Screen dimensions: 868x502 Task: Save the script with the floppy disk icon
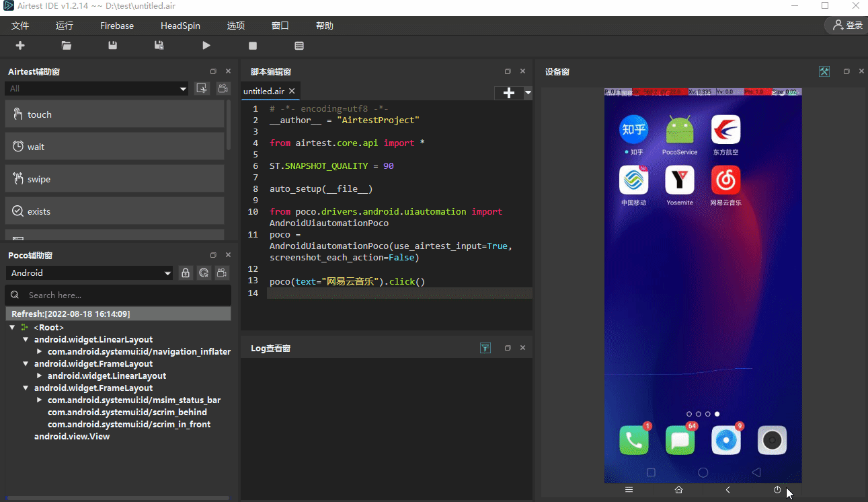coord(112,46)
